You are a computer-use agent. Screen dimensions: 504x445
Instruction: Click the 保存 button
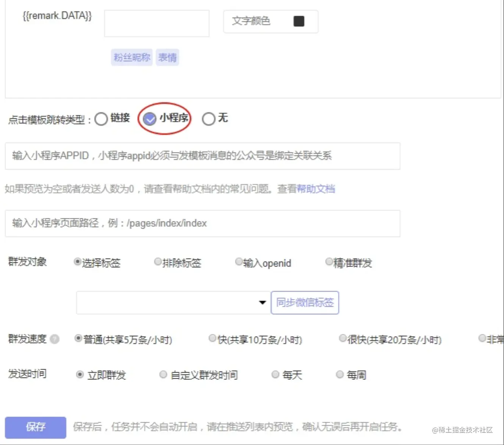pyautogui.click(x=36, y=428)
